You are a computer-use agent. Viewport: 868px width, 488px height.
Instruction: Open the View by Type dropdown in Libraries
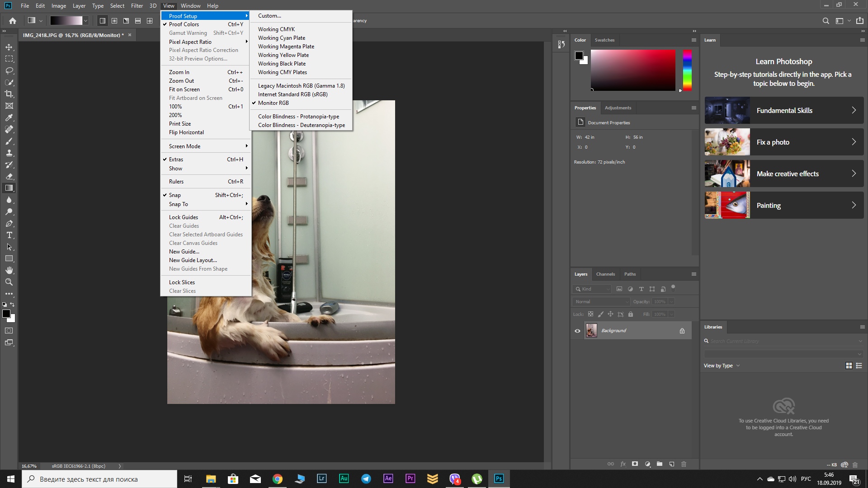(721, 366)
